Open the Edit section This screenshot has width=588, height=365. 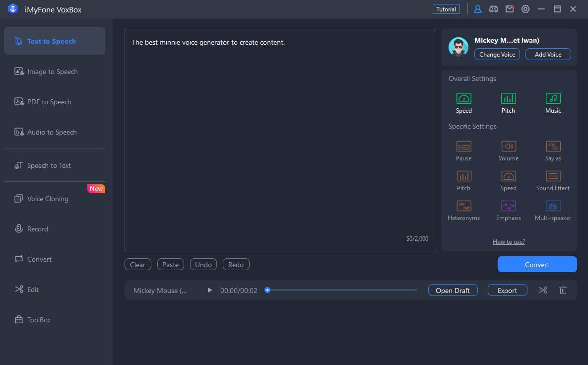[55, 290]
